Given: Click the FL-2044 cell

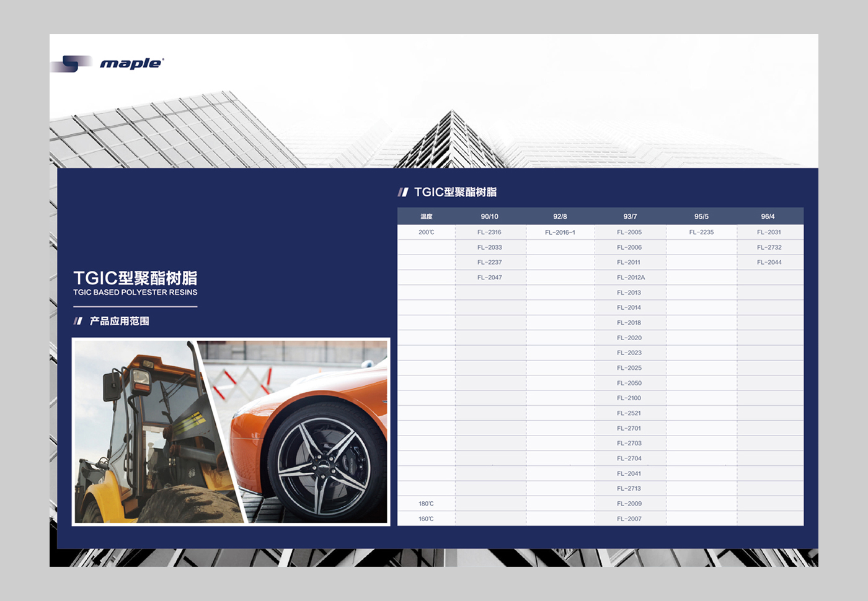Looking at the screenshot, I should click(769, 262).
